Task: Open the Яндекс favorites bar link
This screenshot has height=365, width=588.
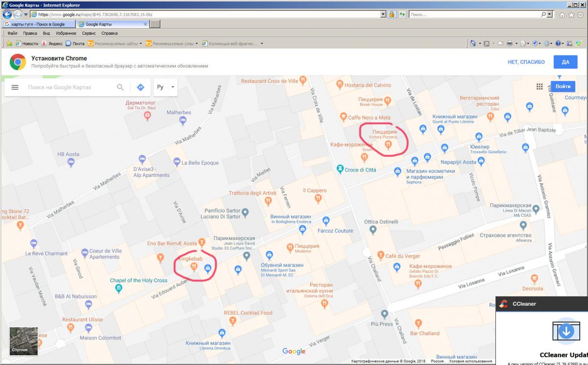Action: (52, 43)
